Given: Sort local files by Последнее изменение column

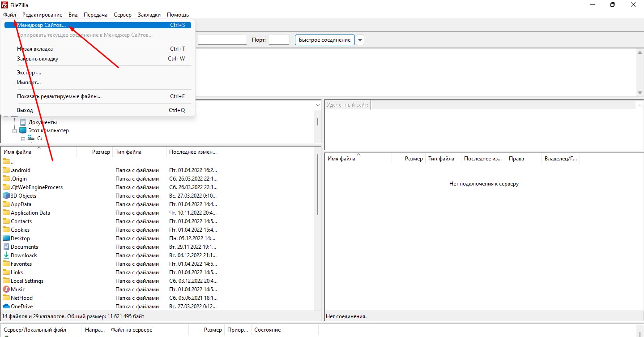Looking at the screenshot, I should pyautogui.click(x=193, y=152).
